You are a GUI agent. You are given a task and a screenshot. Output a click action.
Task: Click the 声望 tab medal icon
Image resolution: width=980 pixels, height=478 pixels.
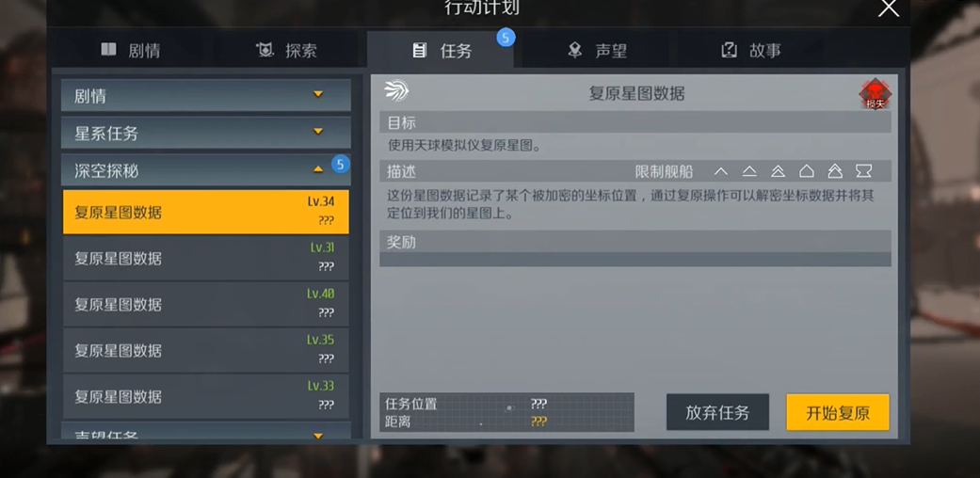(574, 51)
